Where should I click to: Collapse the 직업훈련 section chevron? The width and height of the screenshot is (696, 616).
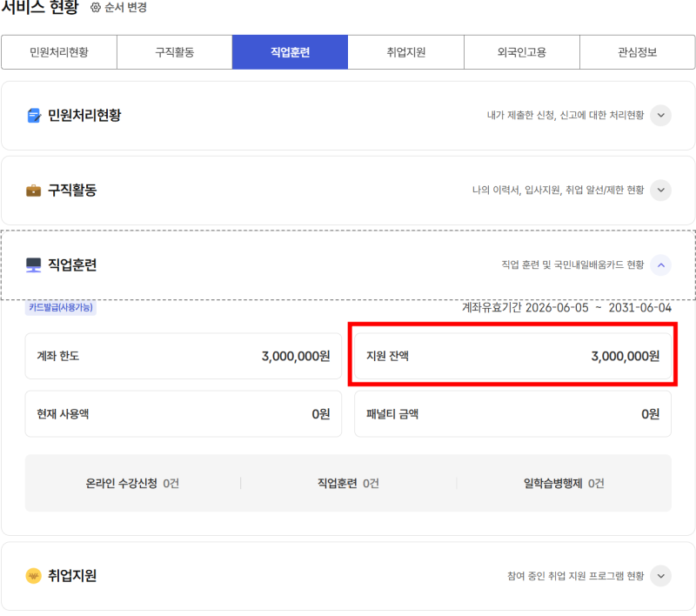click(x=660, y=265)
